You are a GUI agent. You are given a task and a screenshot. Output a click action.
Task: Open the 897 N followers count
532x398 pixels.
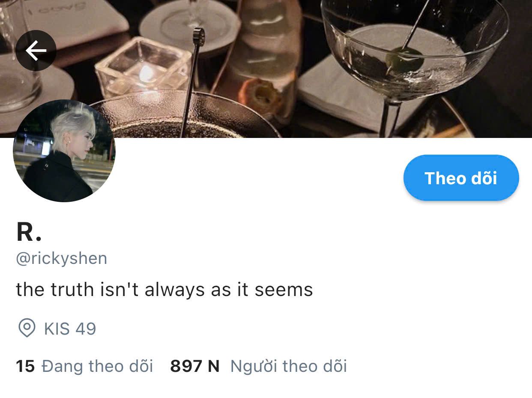coord(195,366)
